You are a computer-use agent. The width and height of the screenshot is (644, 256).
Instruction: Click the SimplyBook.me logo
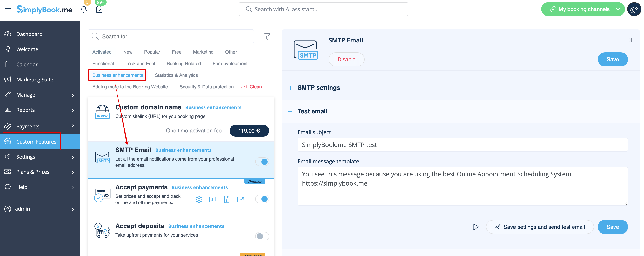pos(44,10)
